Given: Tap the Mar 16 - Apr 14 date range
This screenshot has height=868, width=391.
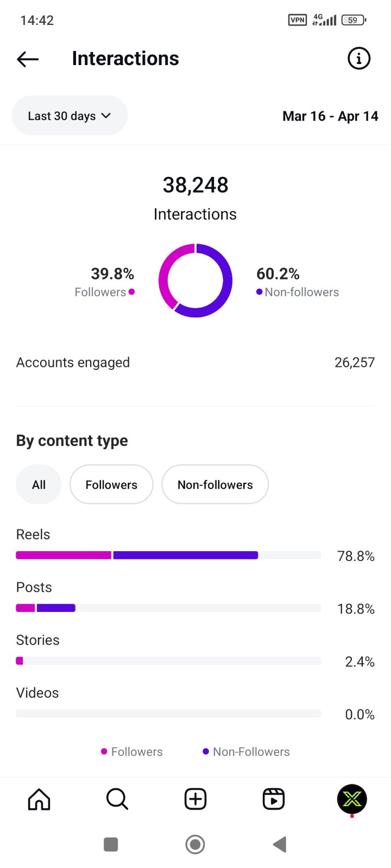Looking at the screenshot, I should click(330, 116).
